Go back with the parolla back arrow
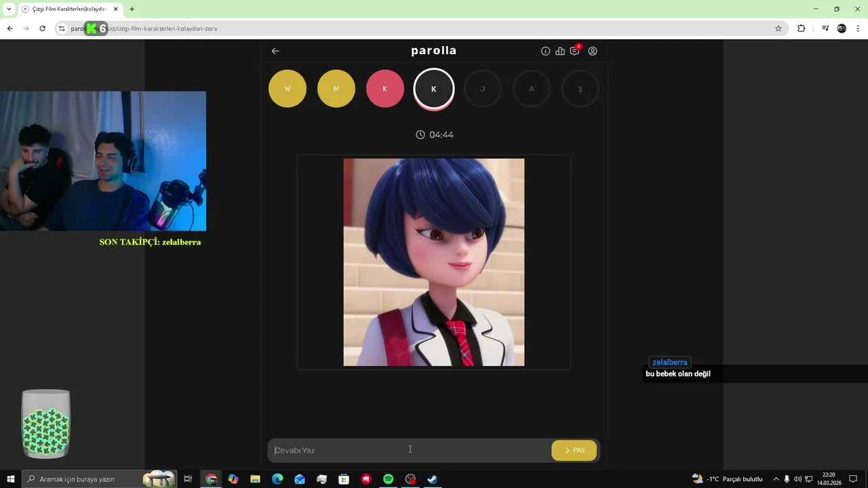Viewport: 868px width, 488px height. (x=275, y=51)
